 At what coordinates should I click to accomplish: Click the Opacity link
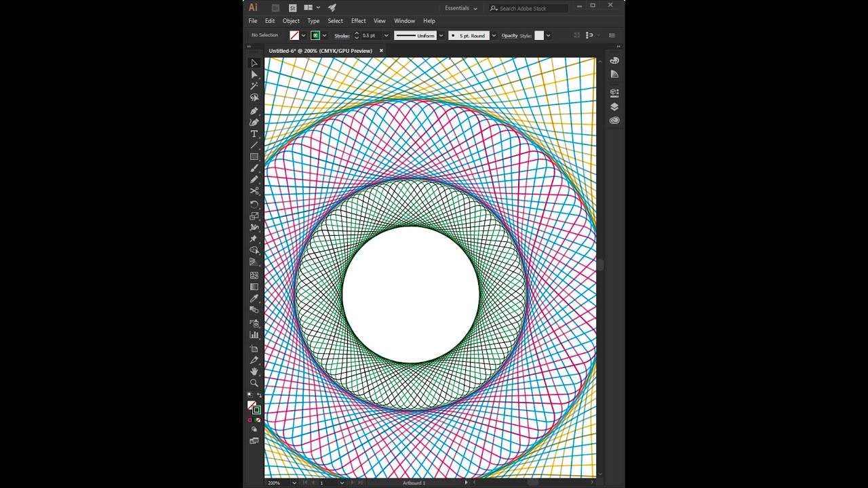click(x=509, y=36)
